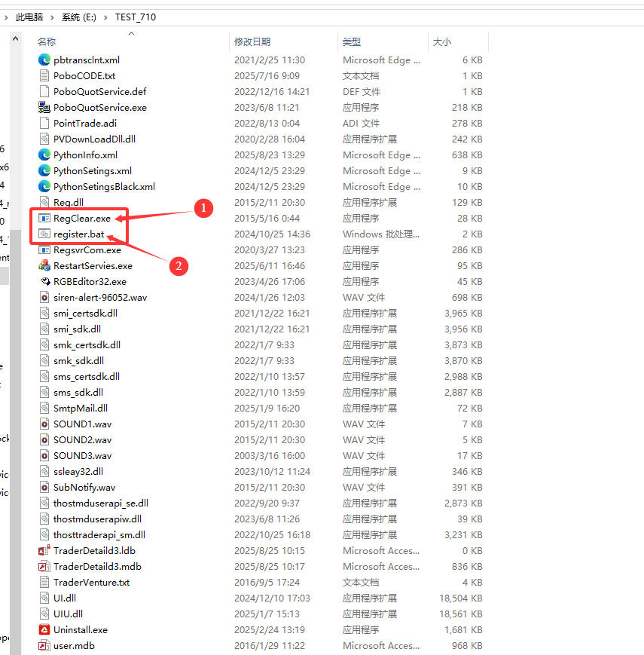Viewport: 644px width, 655px height.
Task: Select the file SOUND2.wav
Action: tap(83, 440)
